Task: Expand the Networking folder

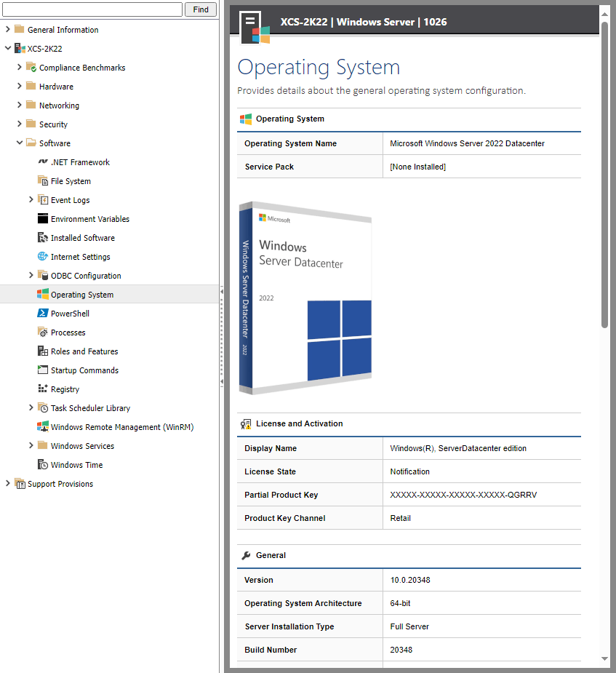Action: [20, 105]
